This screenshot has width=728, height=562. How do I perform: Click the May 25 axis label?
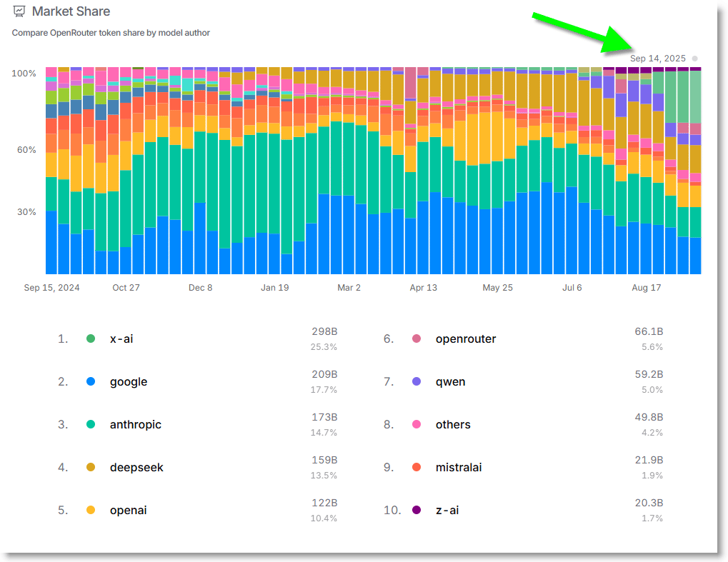pos(497,288)
